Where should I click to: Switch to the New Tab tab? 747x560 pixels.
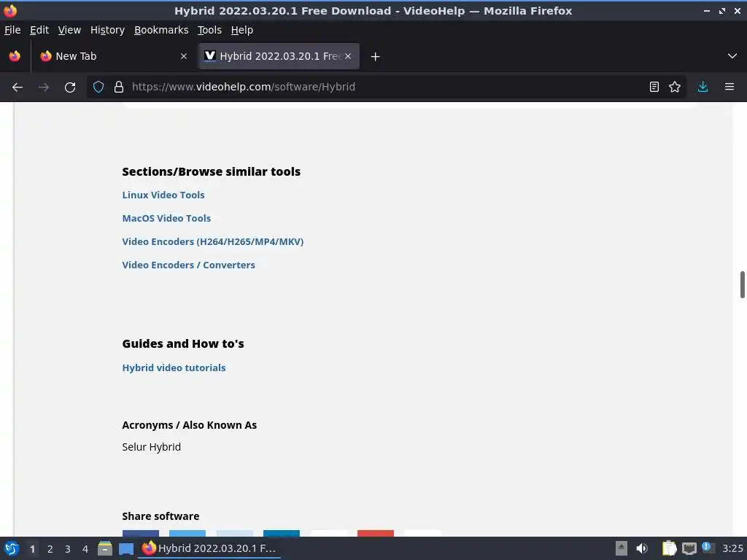[113, 56]
